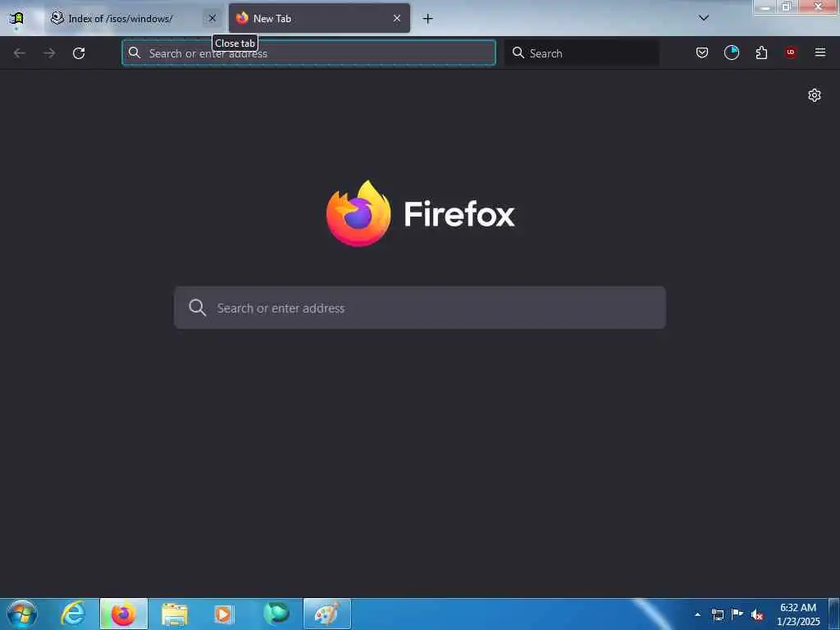Click Show desktop button at taskbar edge

tap(834, 614)
